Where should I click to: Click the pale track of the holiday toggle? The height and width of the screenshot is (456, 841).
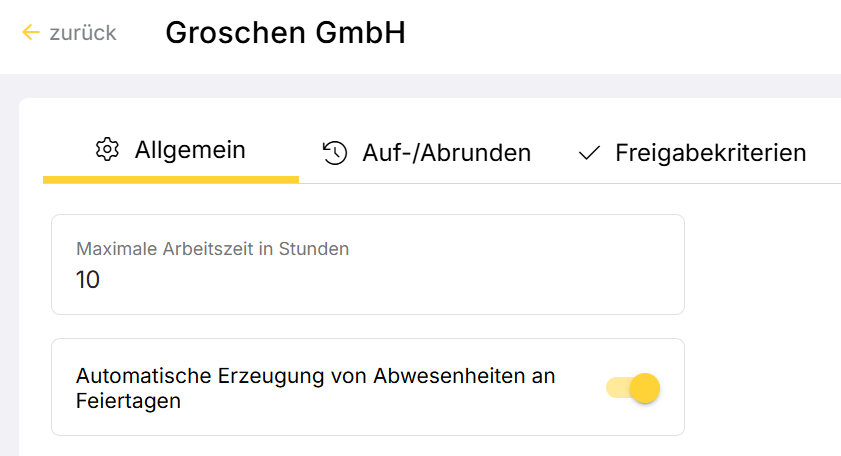pos(614,387)
